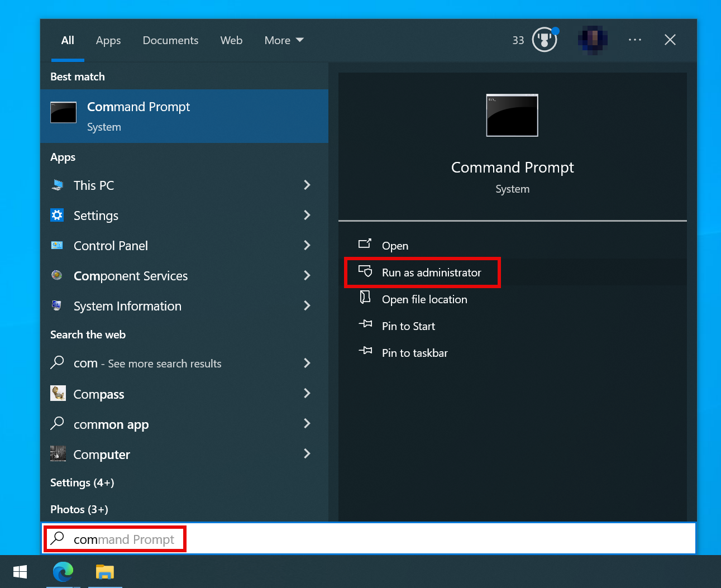
Task: Click the Control Panel icon
Action: tap(57, 245)
